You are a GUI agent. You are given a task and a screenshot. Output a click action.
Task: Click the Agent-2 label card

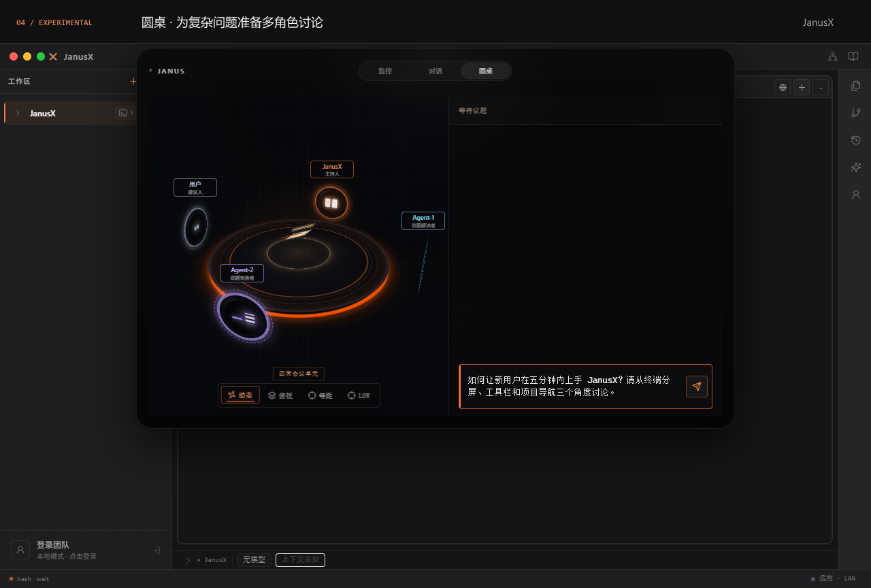[x=242, y=274]
